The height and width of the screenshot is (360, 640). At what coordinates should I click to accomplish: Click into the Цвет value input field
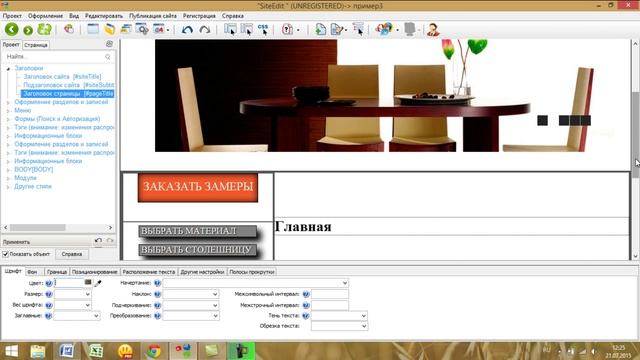point(69,282)
